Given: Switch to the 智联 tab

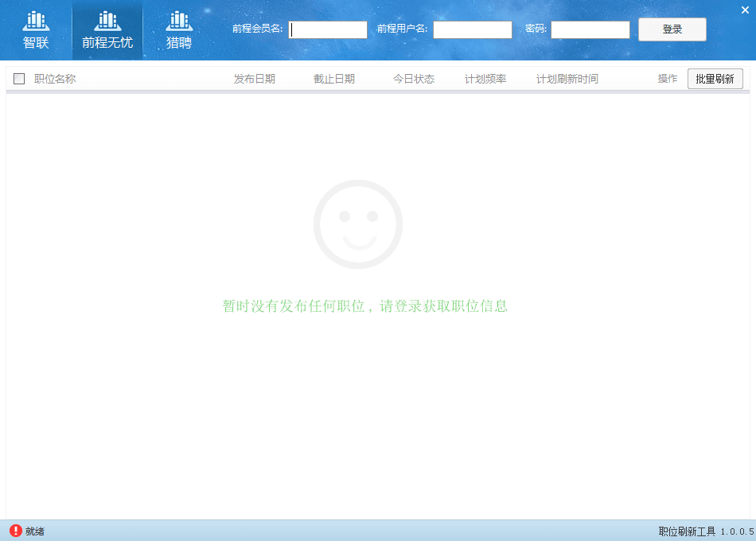Looking at the screenshot, I should (36, 30).
